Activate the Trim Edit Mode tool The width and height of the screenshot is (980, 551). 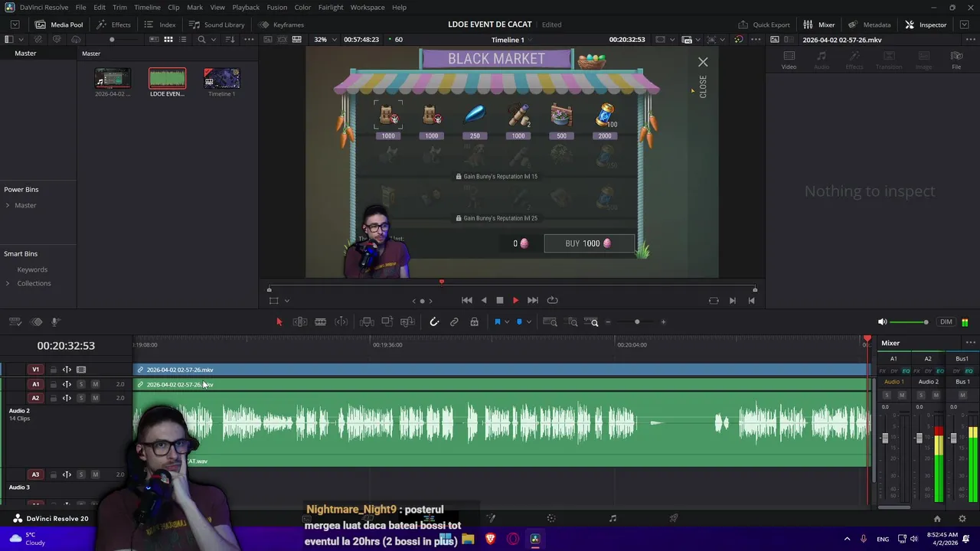(x=300, y=322)
